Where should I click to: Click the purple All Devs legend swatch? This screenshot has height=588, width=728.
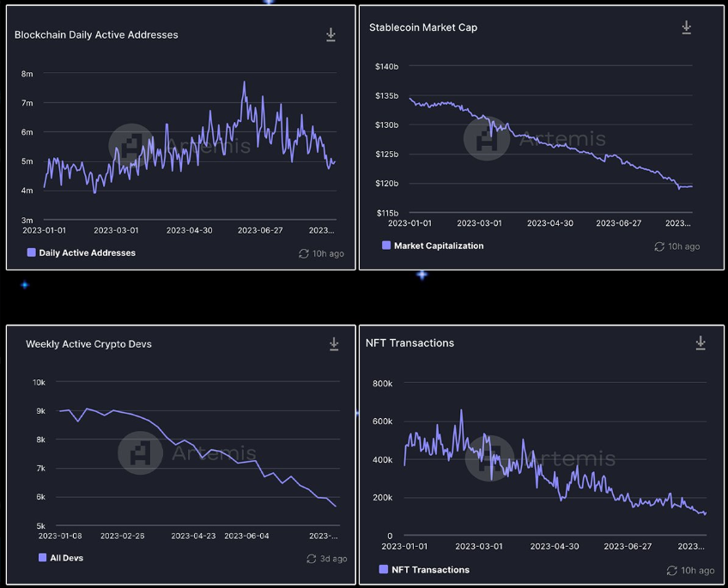point(43,558)
